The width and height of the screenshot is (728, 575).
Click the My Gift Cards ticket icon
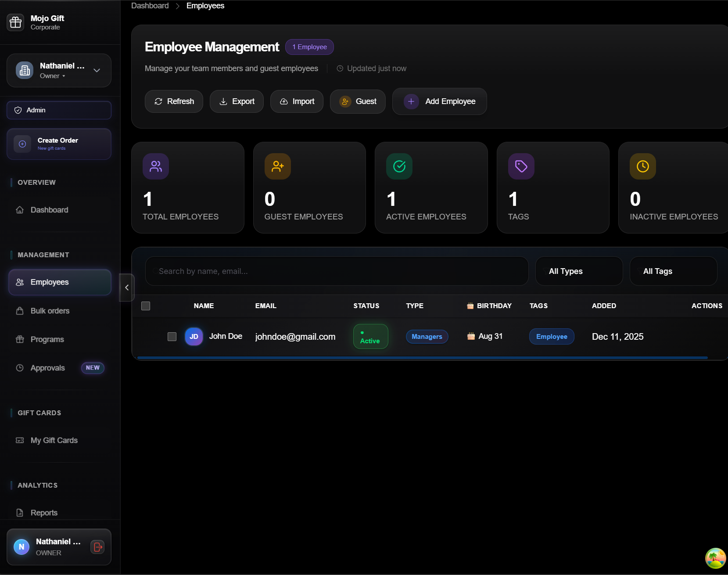click(x=20, y=440)
